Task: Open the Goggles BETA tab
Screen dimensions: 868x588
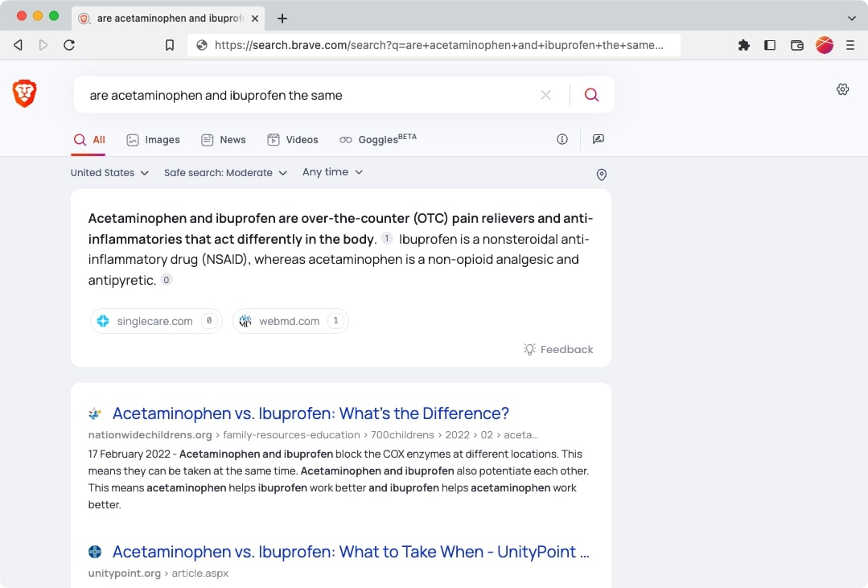Action: pos(378,139)
